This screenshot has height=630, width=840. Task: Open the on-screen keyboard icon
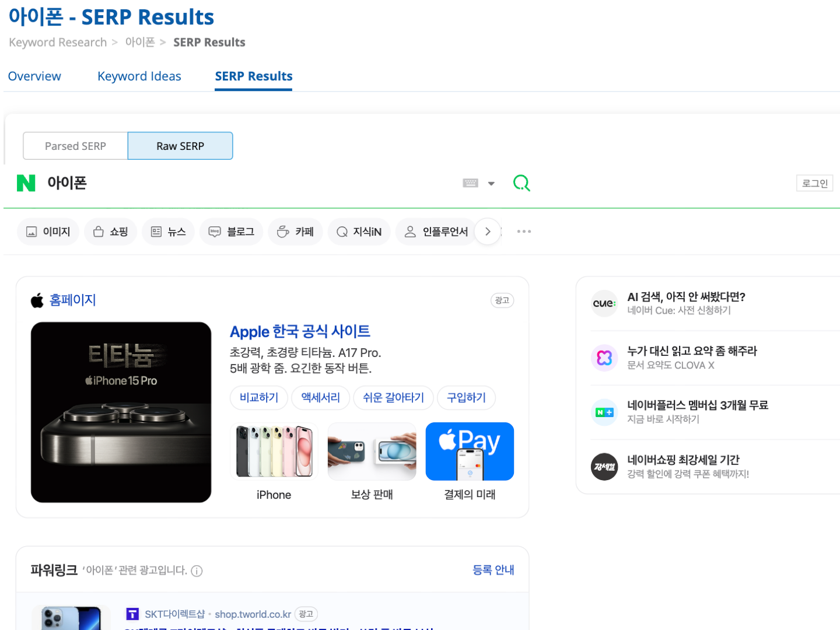pos(470,183)
